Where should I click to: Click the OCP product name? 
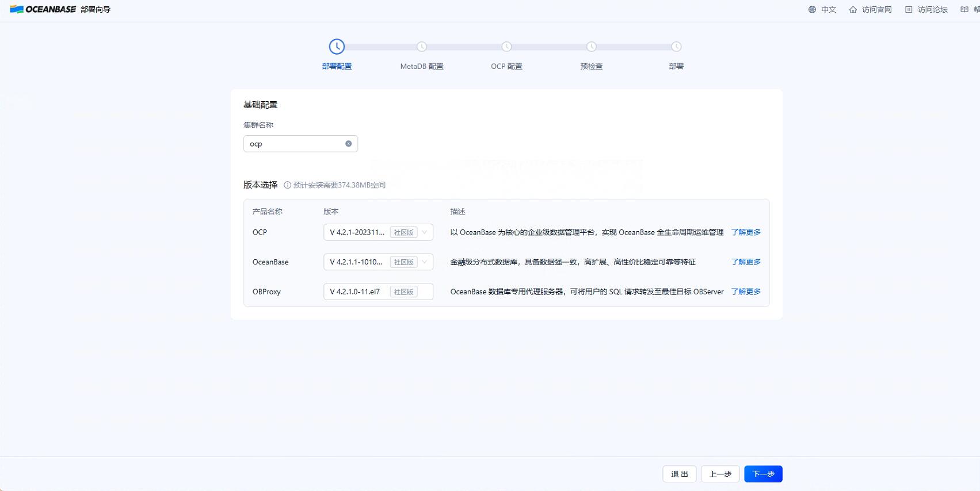260,232
